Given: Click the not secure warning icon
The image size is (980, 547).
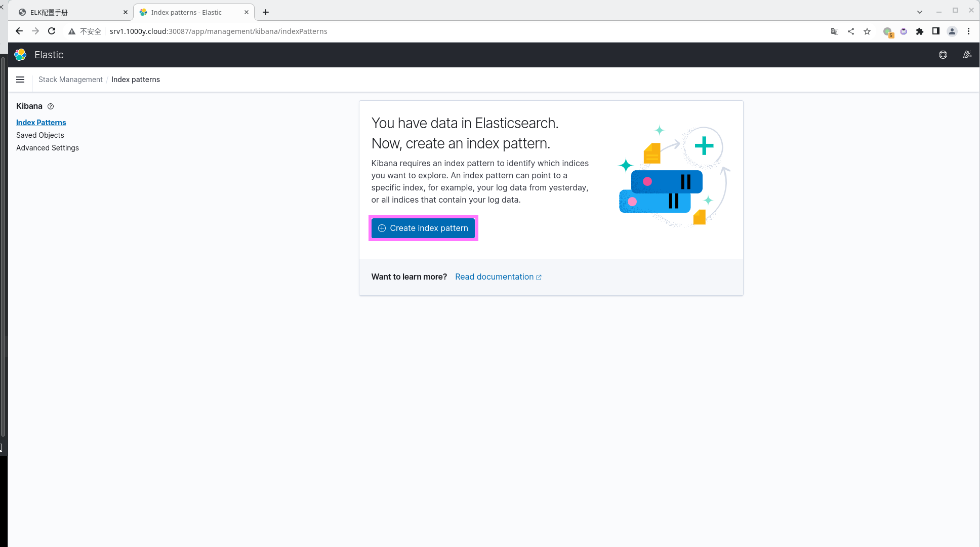Looking at the screenshot, I should click(72, 31).
